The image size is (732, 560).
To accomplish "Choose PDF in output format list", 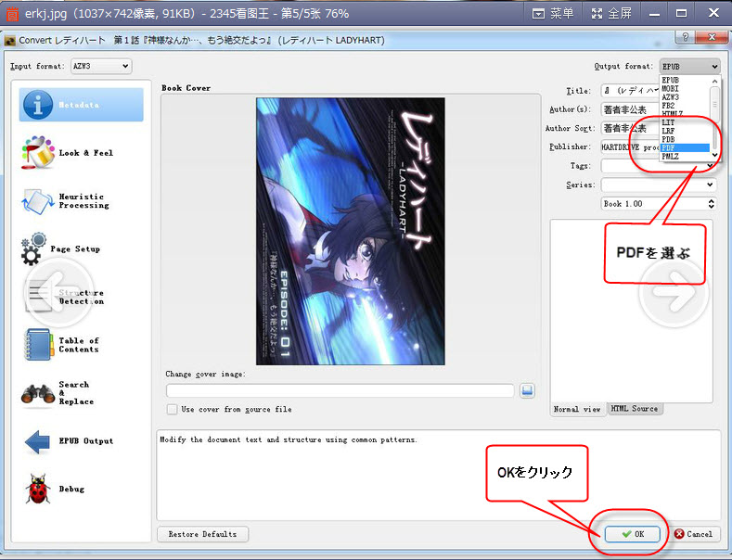I will (x=685, y=148).
